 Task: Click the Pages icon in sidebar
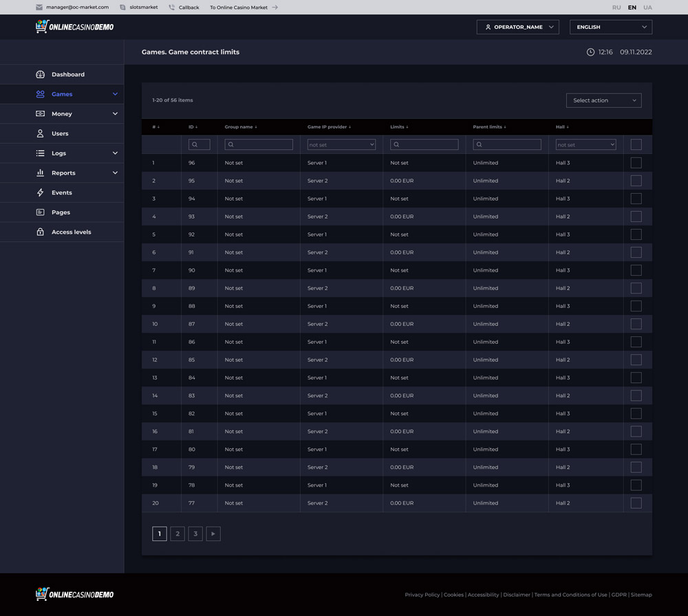(40, 212)
